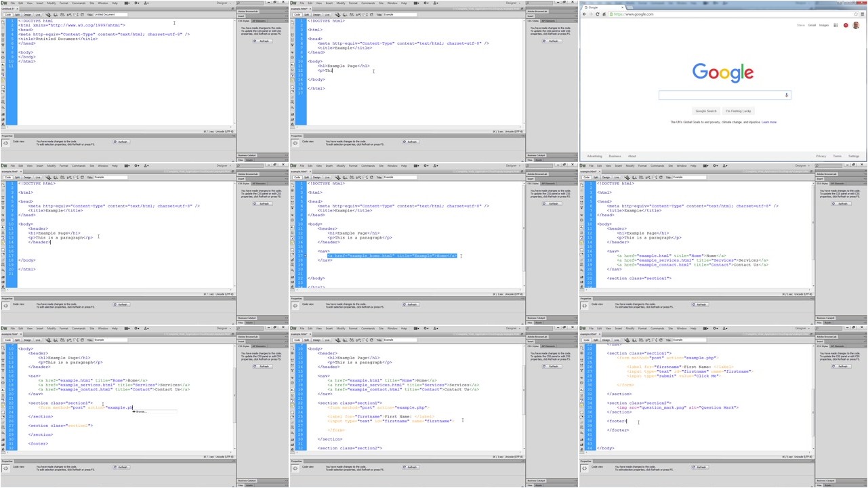This screenshot has width=868, height=488.
Task: Click CSS Styles panel Refresh button, Untitled Document frame
Action: [263, 41]
